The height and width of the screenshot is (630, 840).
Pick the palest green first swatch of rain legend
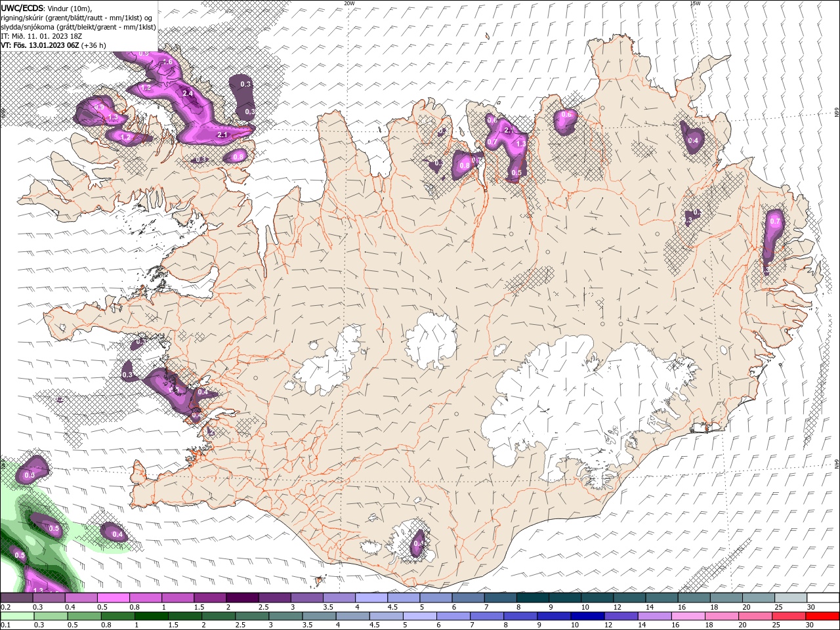(x=17, y=616)
